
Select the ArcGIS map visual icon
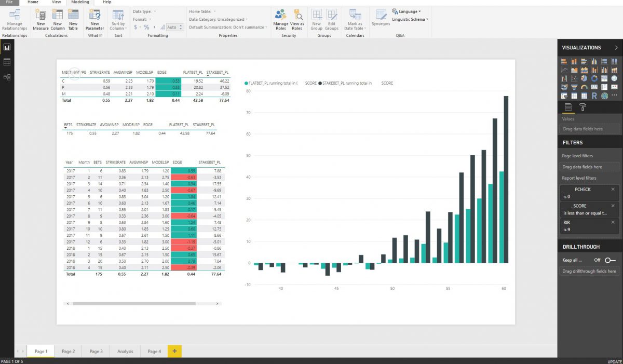[604, 96]
